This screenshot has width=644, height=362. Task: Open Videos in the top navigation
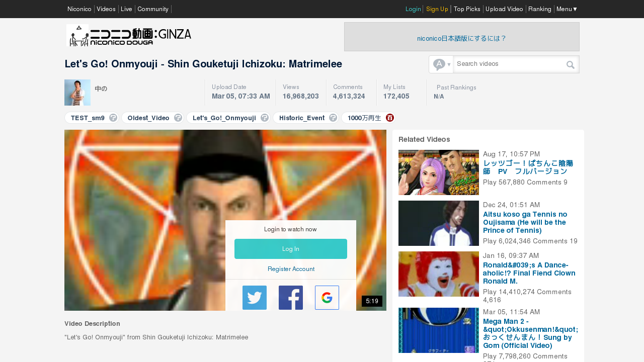(x=106, y=9)
